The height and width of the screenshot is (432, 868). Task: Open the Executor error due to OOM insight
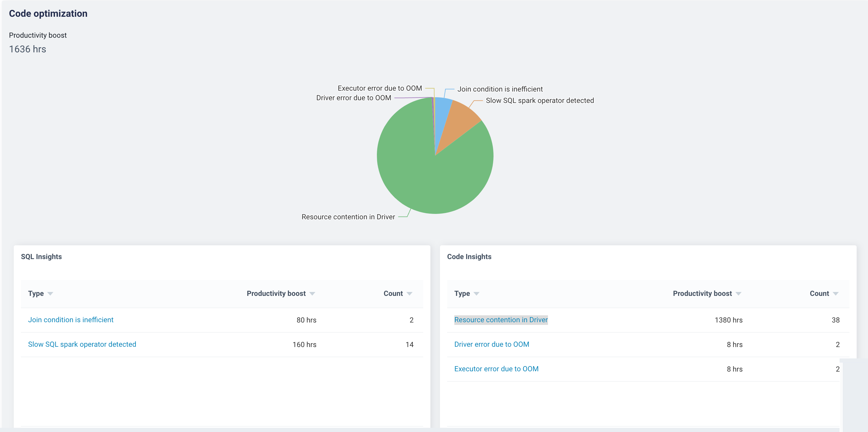tap(496, 369)
